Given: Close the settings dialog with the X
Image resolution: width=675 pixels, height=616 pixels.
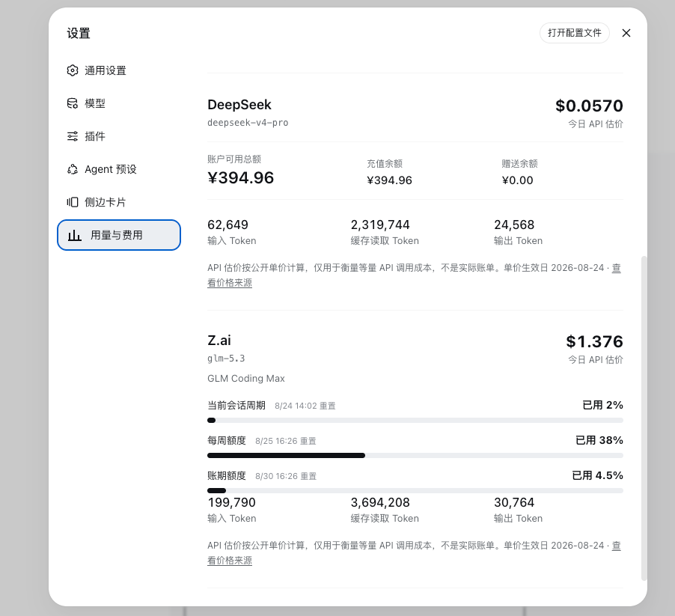Looking at the screenshot, I should 626,33.
